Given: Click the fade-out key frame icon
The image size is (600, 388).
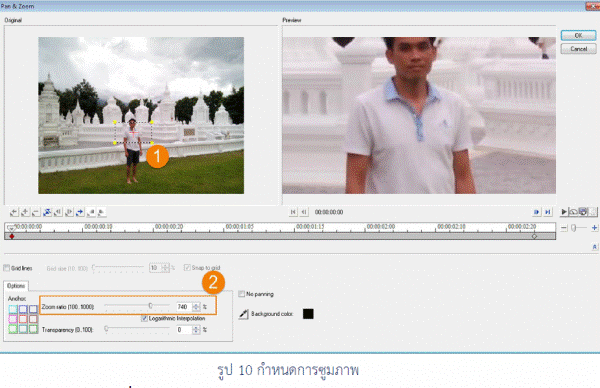Looking at the screenshot, I should [x=101, y=212].
